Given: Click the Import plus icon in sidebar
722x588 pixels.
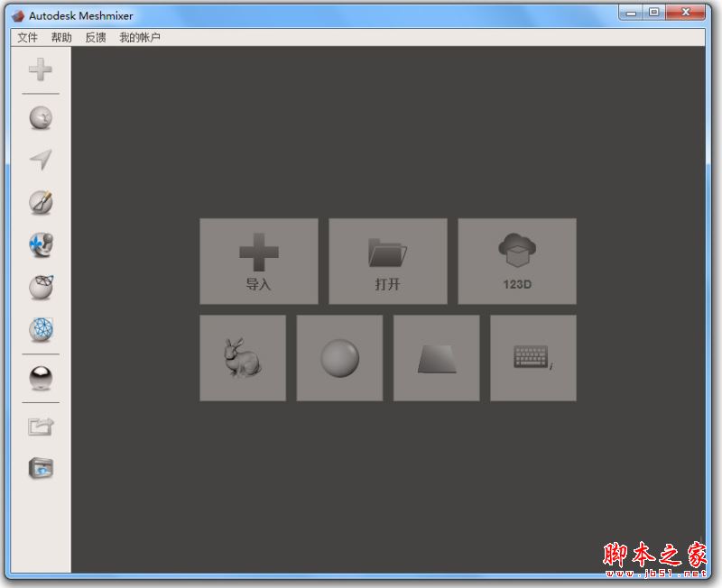Looking at the screenshot, I should point(41,69).
